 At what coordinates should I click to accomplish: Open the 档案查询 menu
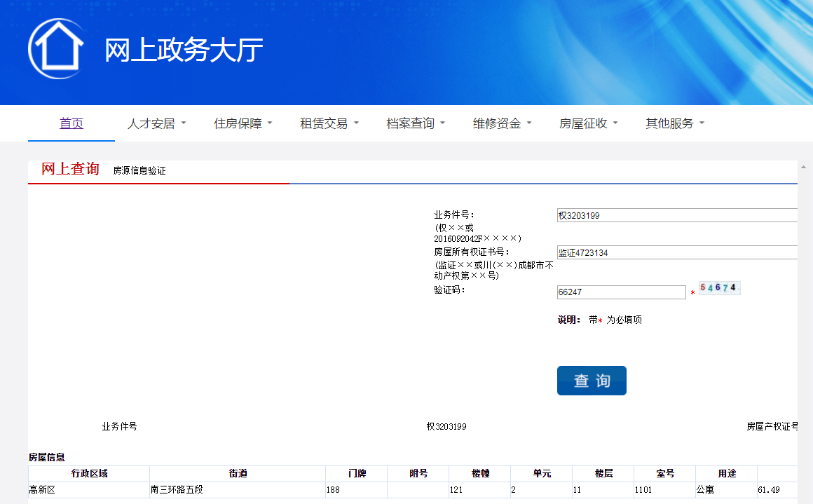416,124
